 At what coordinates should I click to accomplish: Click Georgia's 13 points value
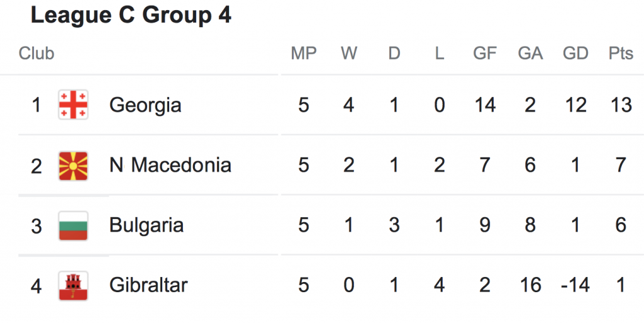[x=621, y=105]
